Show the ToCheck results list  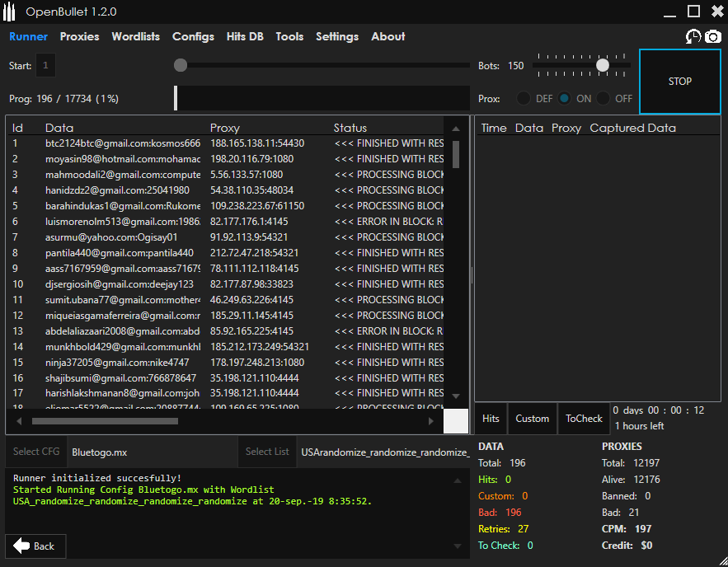click(584, 419)
